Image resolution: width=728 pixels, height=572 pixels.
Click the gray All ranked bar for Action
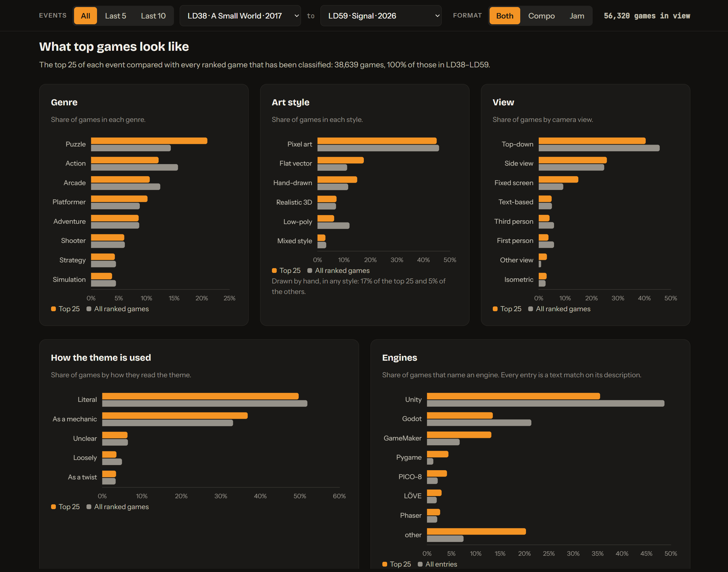click(134, 168)
